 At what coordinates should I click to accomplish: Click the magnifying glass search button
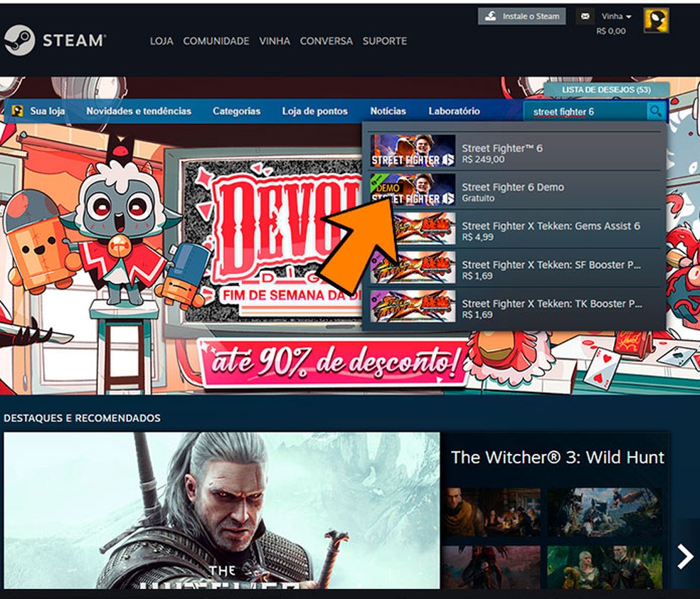coord(654,112)
